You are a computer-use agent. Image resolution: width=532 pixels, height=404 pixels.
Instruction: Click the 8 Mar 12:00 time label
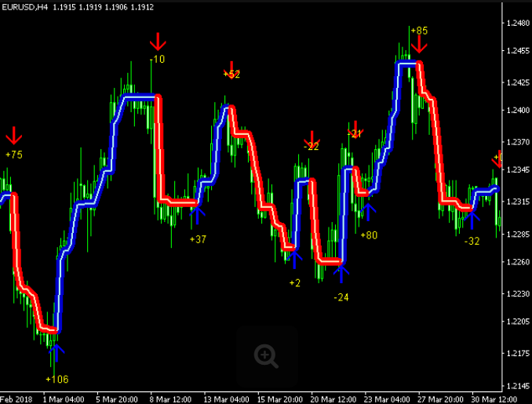(170, 399)
